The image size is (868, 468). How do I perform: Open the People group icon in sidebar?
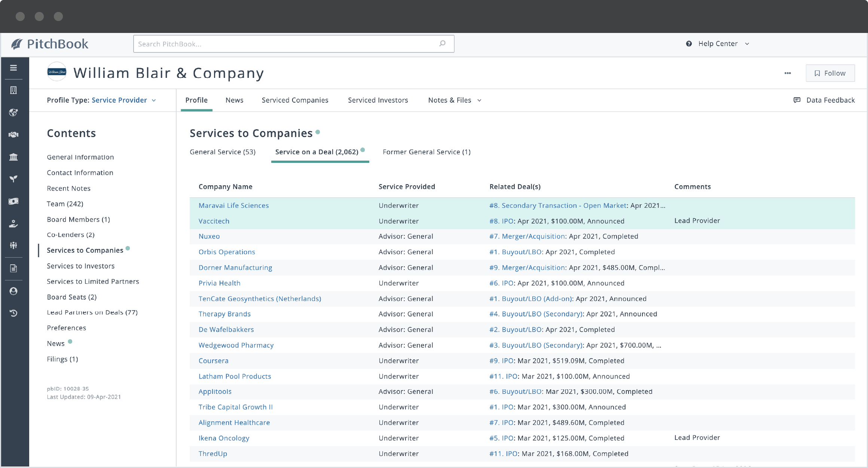tap(13, 246)
